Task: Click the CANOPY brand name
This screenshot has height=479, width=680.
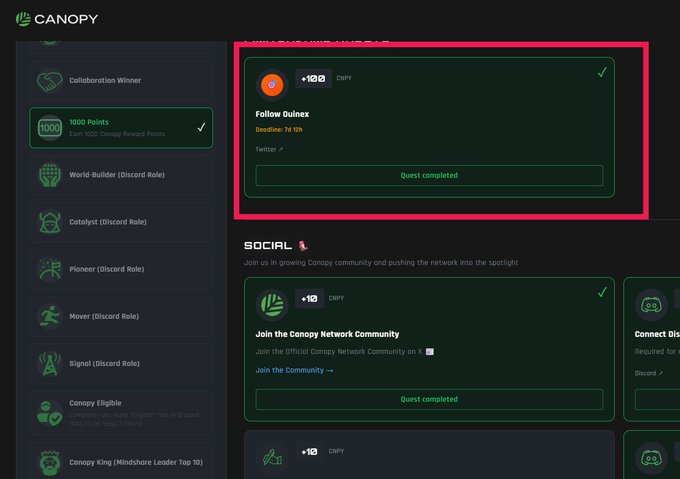Action: pyautogui.click(x=66, y=19)
